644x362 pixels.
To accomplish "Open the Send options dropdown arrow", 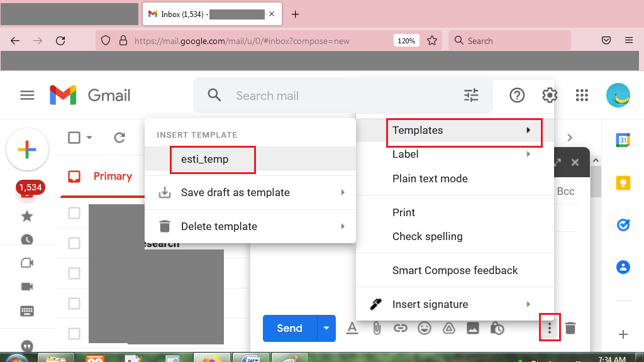I will pyautogui.click(x=326, y=327).
